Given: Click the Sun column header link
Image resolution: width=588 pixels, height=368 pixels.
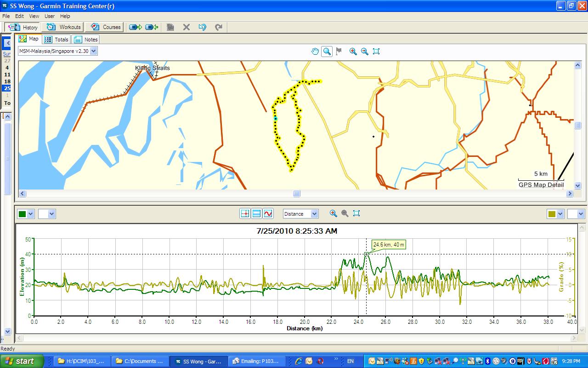Looking at the screenshot, I should [x=7, y=54].
